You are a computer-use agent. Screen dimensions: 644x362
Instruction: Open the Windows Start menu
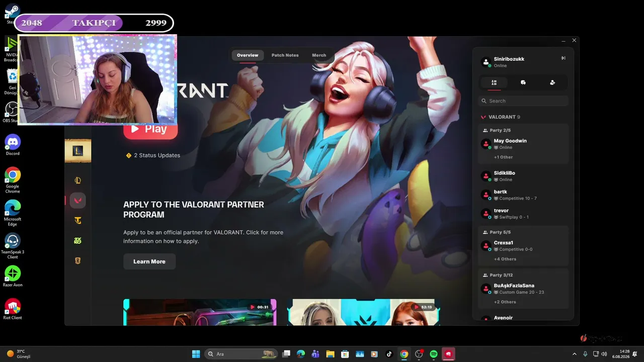(x=196, y=354)
